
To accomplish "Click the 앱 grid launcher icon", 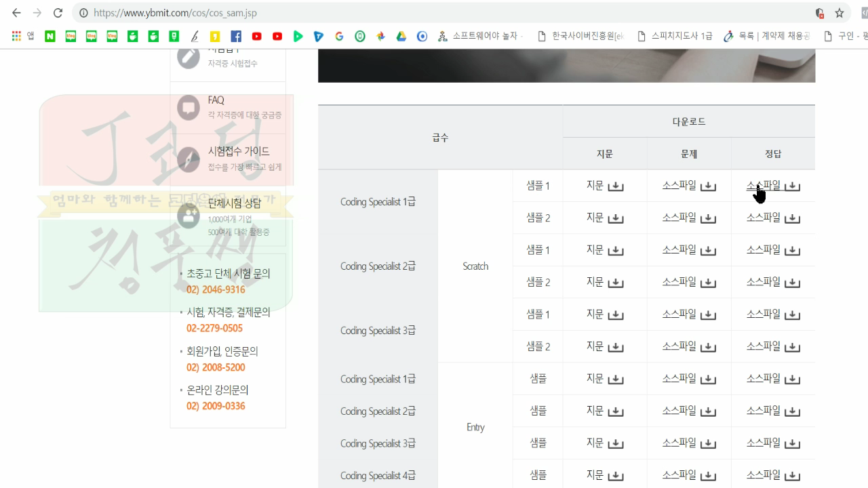I will [15, 36].
